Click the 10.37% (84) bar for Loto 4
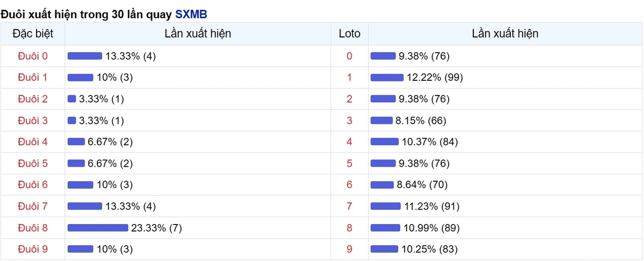 [x=385, y=142]
